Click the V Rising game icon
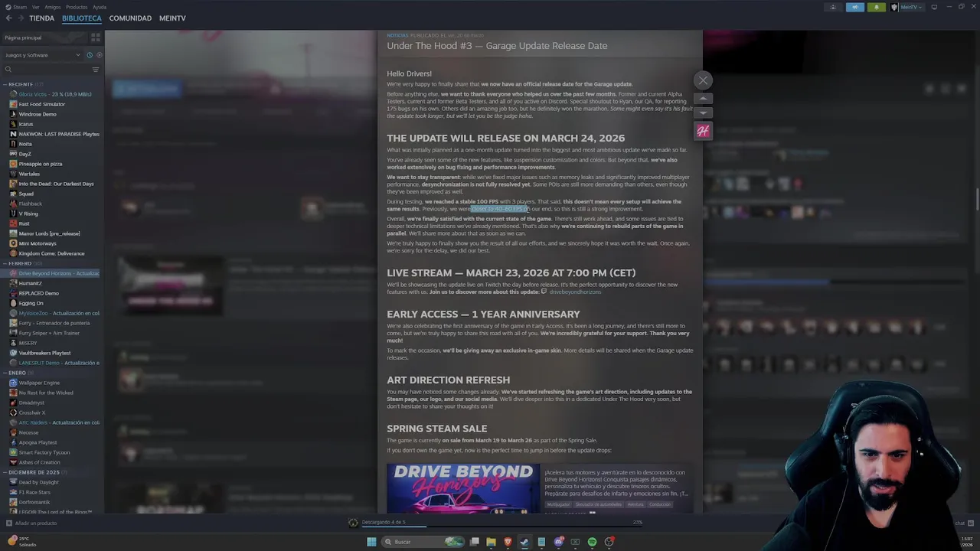980x551 pixels. pyautogui.click(x=13, y=214)
